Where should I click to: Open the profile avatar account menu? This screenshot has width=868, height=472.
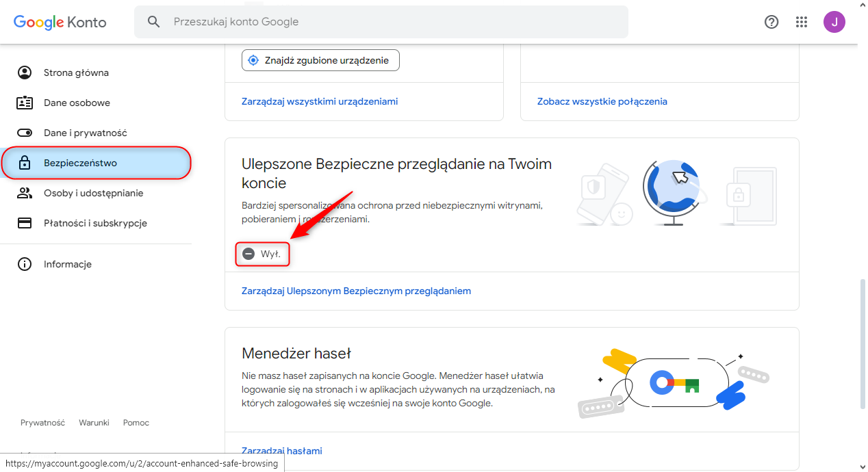click(834, 22)
